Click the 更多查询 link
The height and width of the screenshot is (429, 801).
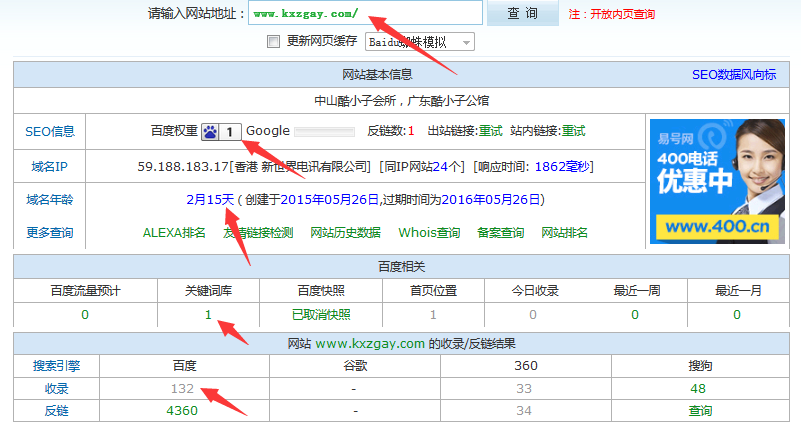50,232
